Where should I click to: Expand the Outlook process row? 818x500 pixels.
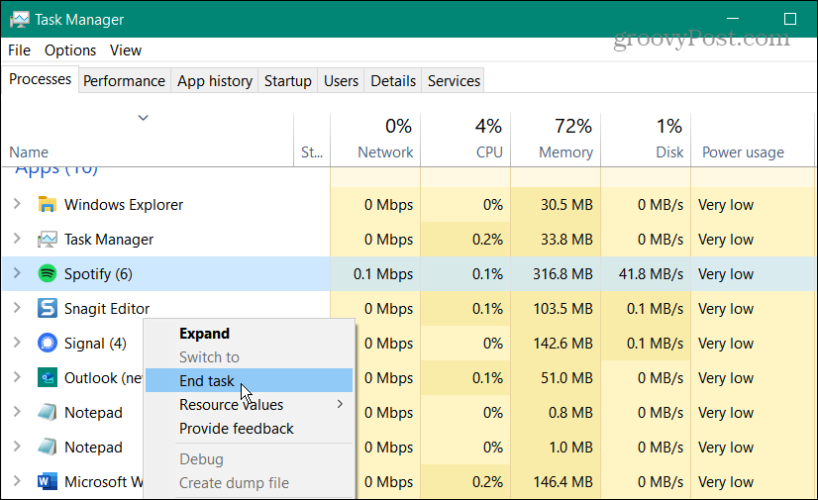17,377
